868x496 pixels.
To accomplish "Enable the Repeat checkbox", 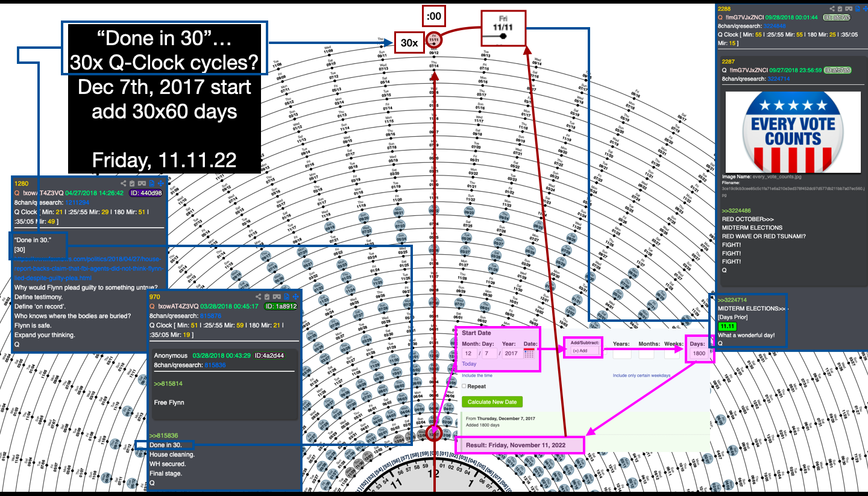I will click(x=464, y=386).
